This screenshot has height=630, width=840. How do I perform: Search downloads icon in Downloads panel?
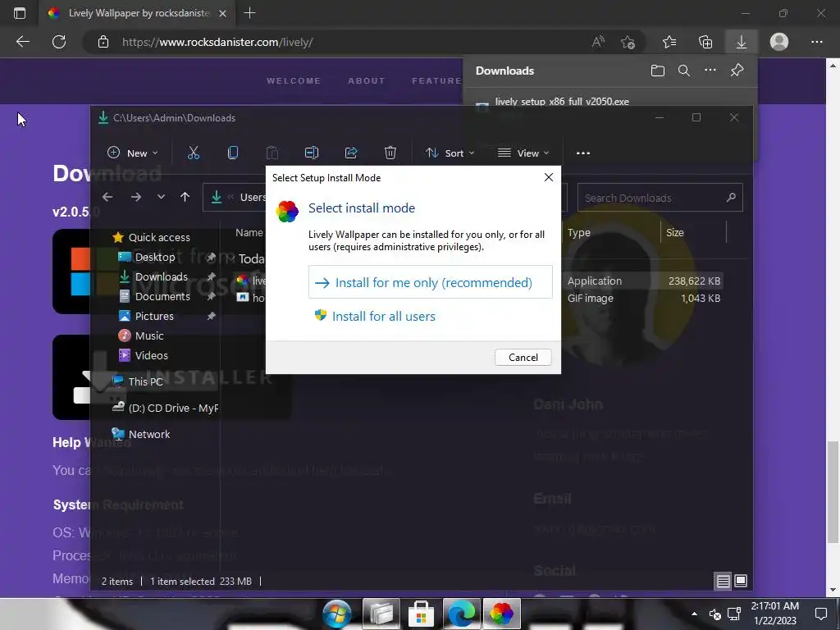684,71
